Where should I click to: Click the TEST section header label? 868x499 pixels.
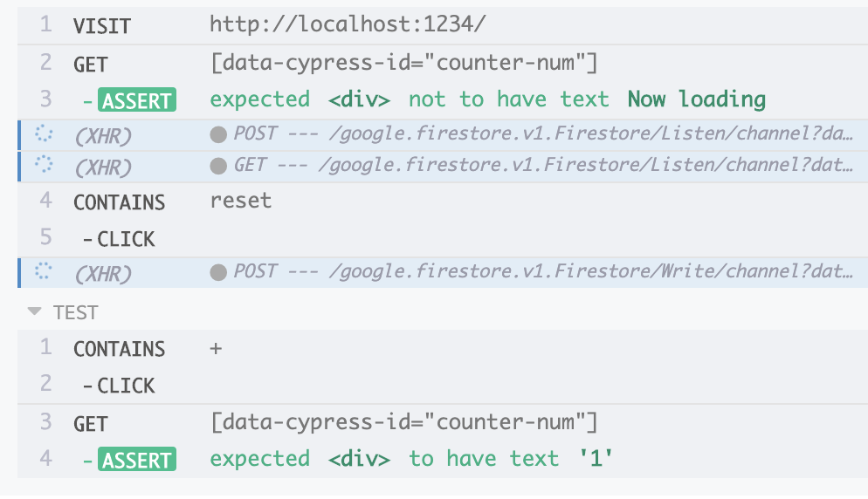(75, 312)
